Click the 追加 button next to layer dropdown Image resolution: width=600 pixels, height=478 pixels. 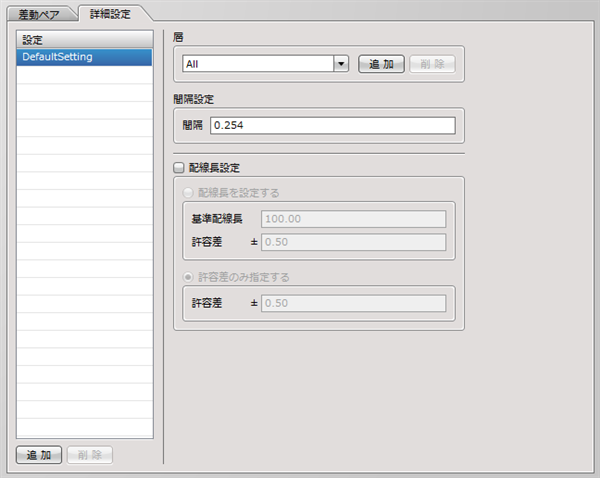(381, 64)
